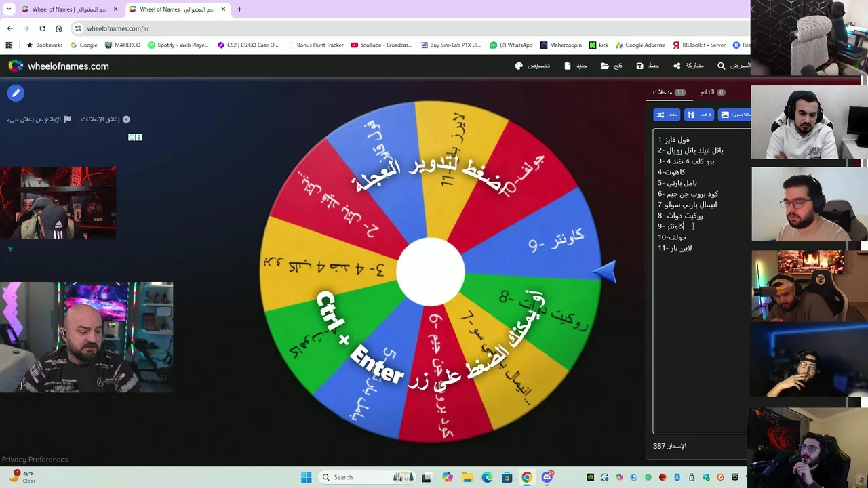Image resolution: width=868 pixels, height=488 pixels.
Task: Click the entry 'برو كلب 4 ضد 4'
Action: coord(686,161)
